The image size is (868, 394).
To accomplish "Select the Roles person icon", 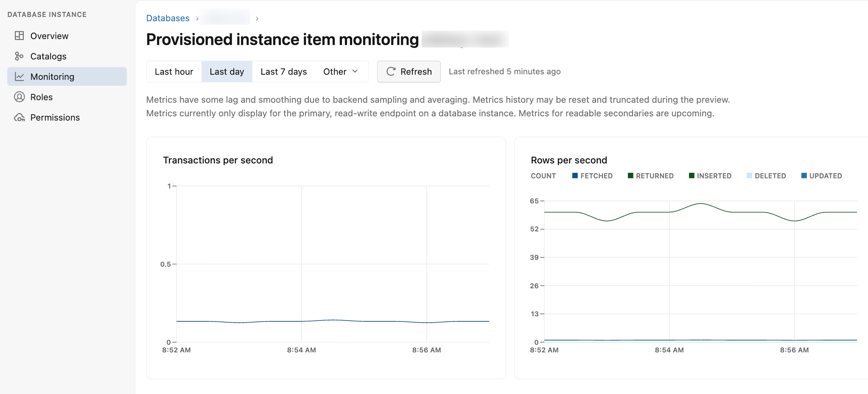I will [x=19, y=97].
